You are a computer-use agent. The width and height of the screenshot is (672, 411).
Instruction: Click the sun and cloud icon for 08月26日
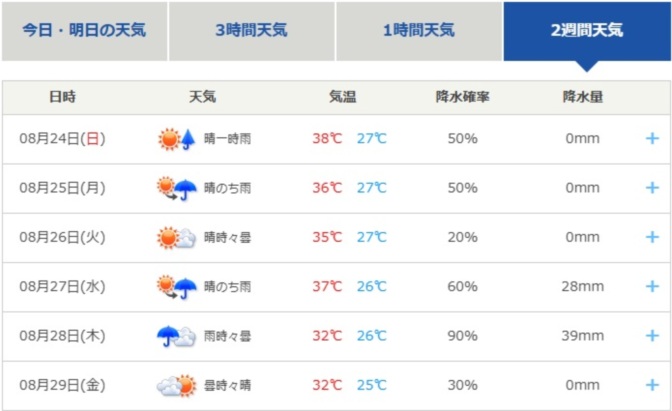pyautogui.click(x=177, y=237)
